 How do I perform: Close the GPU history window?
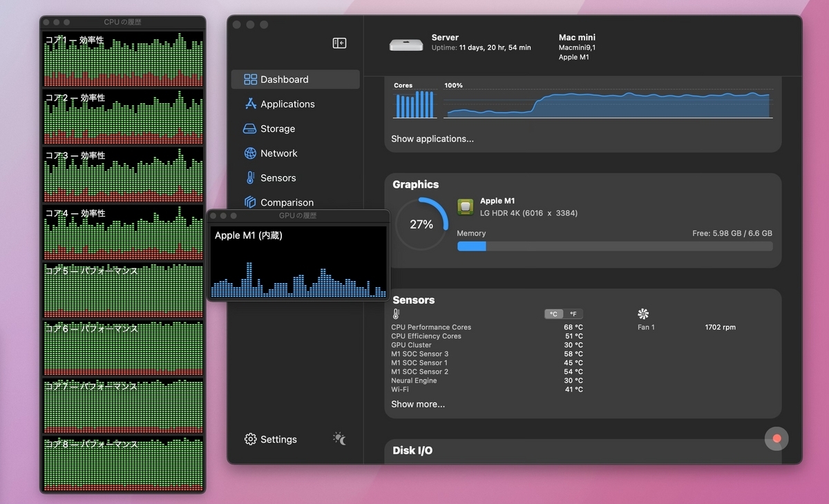[x=214, y=216]
